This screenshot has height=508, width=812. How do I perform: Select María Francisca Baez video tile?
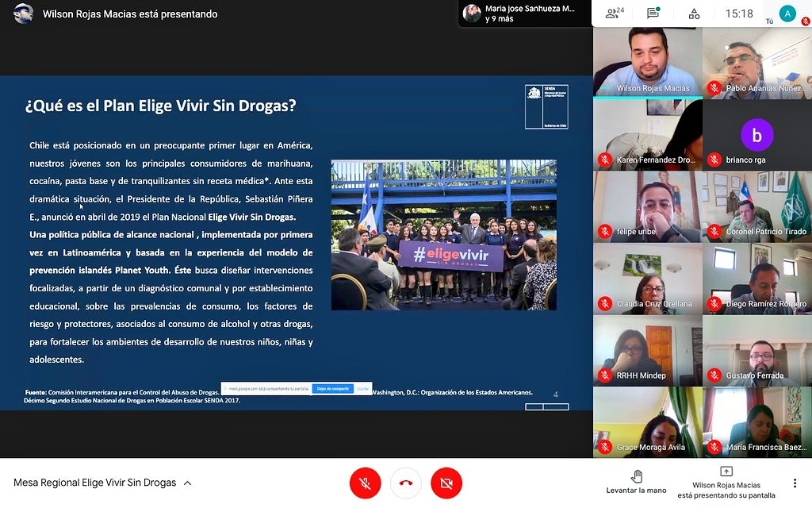pyautogui.click(x=757, y=422)
